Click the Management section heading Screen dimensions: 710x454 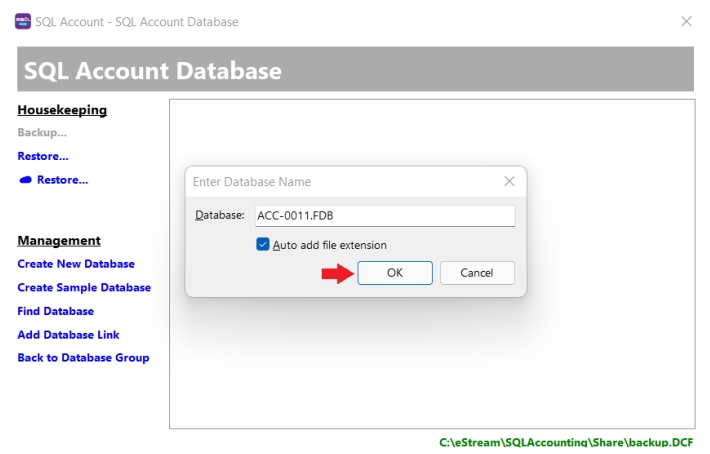click(x=59, y=241)
